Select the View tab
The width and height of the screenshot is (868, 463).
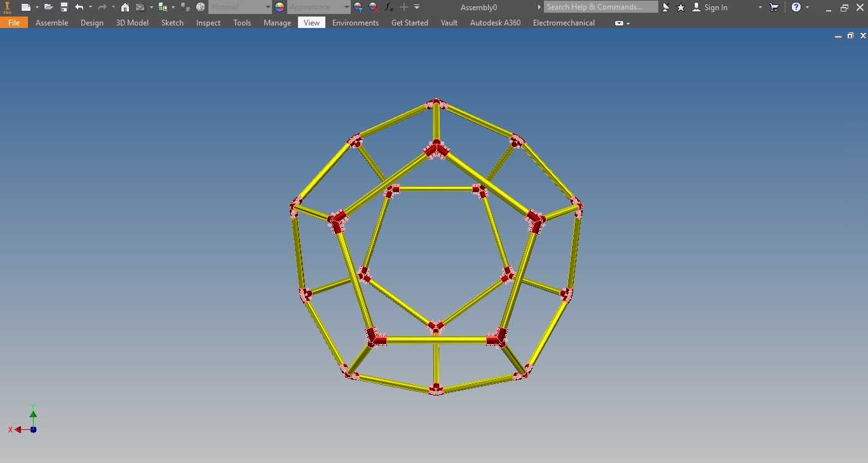pyautogui.click(x=311, y=22)
